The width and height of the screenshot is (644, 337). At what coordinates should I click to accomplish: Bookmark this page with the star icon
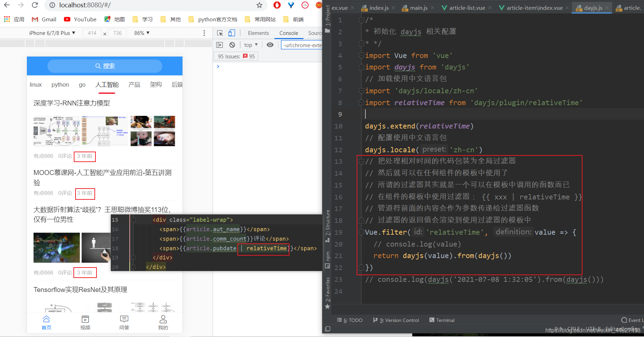(x=259, y=5)
